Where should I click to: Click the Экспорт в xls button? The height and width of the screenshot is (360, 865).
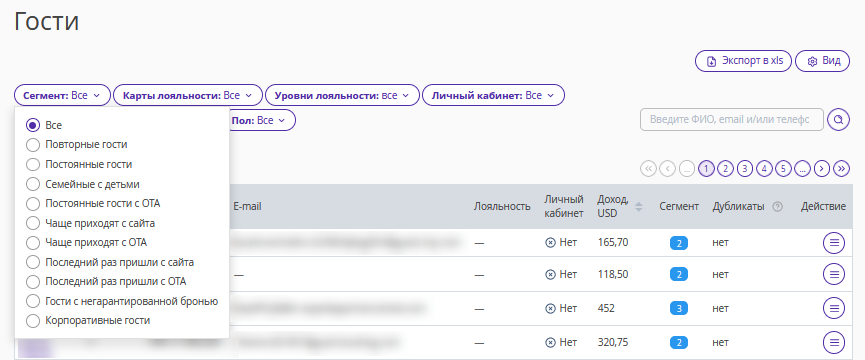(x=744, y=61)
